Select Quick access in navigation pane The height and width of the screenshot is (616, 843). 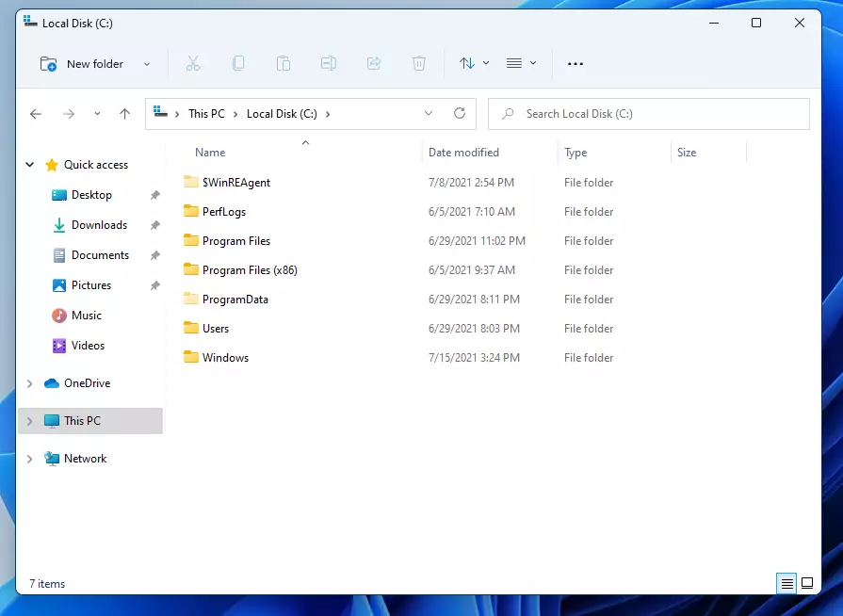tap(96, 165)
